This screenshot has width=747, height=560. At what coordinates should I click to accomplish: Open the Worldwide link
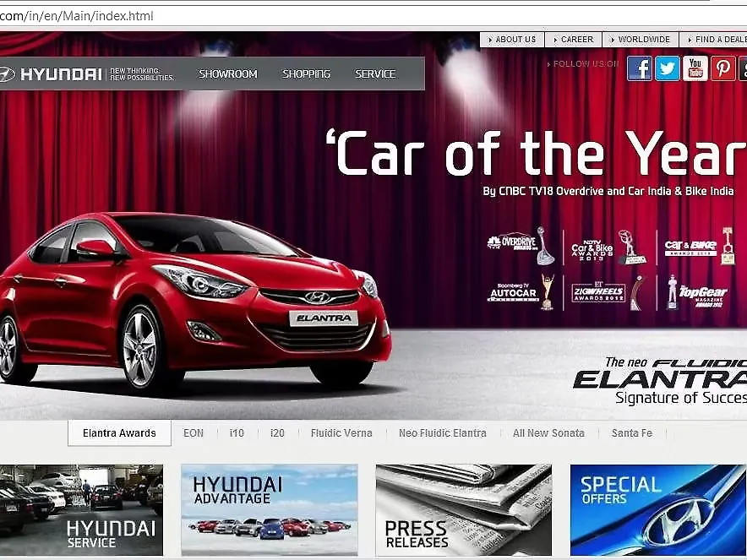[x=641, y=40]
